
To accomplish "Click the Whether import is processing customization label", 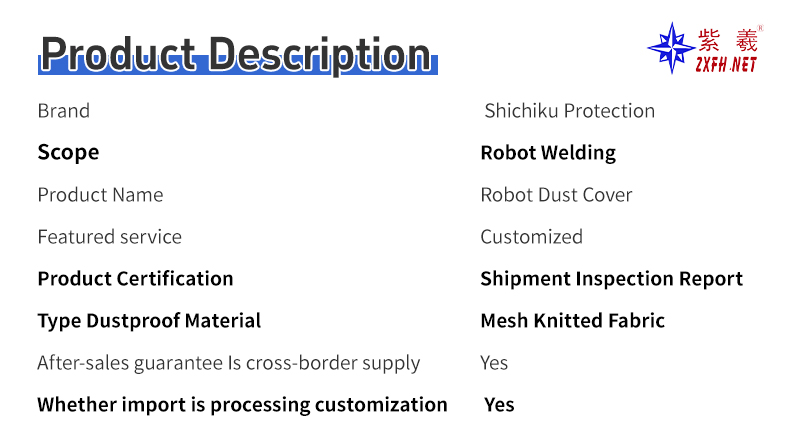I will click(x=242, y=405).
